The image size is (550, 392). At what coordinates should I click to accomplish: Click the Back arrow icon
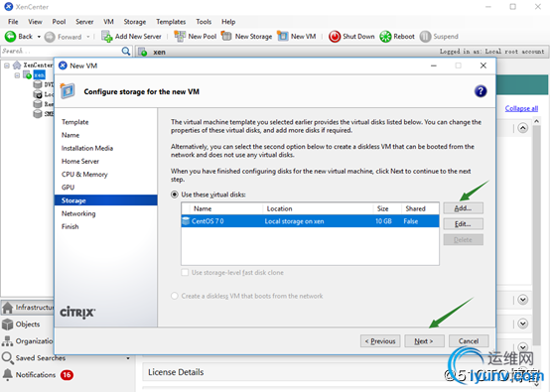(10, 36)
